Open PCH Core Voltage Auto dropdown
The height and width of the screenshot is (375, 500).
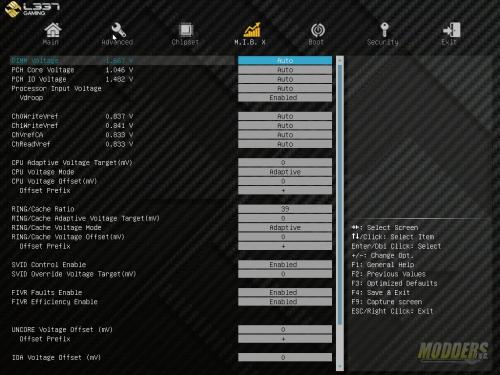click(x=285, y=70)
